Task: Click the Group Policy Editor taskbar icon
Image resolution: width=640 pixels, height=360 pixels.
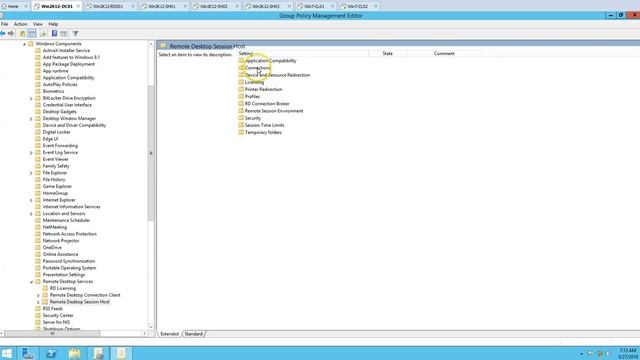Action: pyautogui.click(x=122, y=353)
